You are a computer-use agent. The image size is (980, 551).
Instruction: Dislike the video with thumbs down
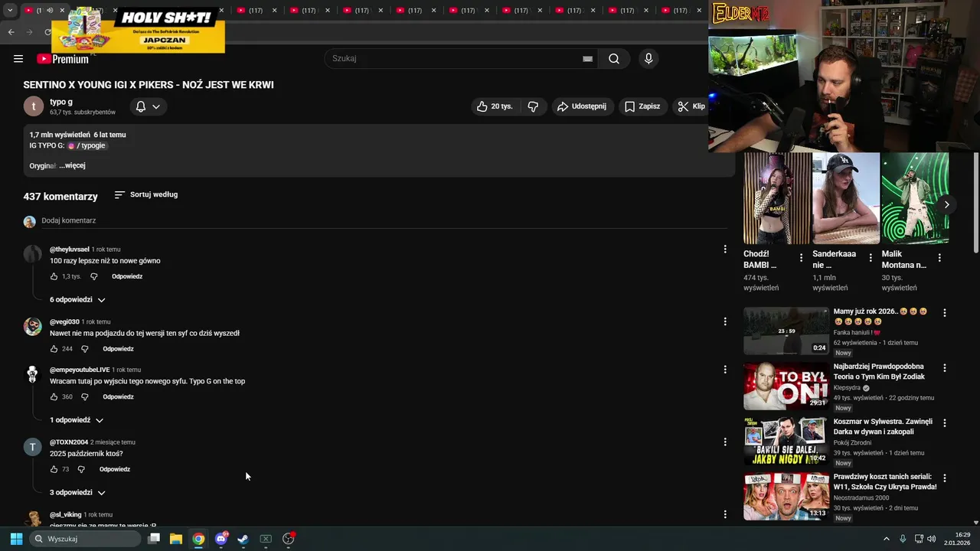(x=534, y=106)
